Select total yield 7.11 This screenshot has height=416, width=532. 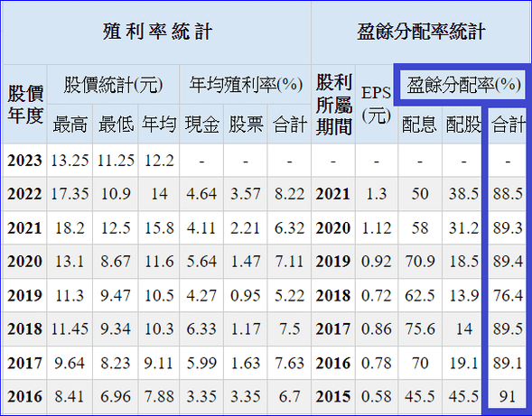click(x=289, y=262)
